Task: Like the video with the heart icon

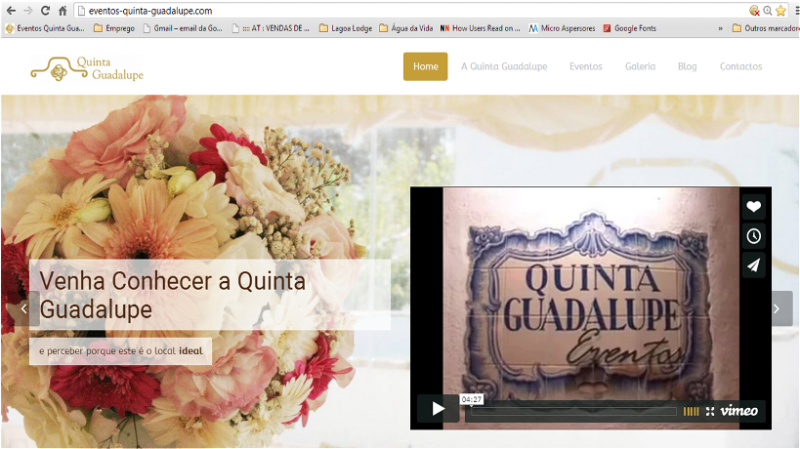Action: pos(754,207)
